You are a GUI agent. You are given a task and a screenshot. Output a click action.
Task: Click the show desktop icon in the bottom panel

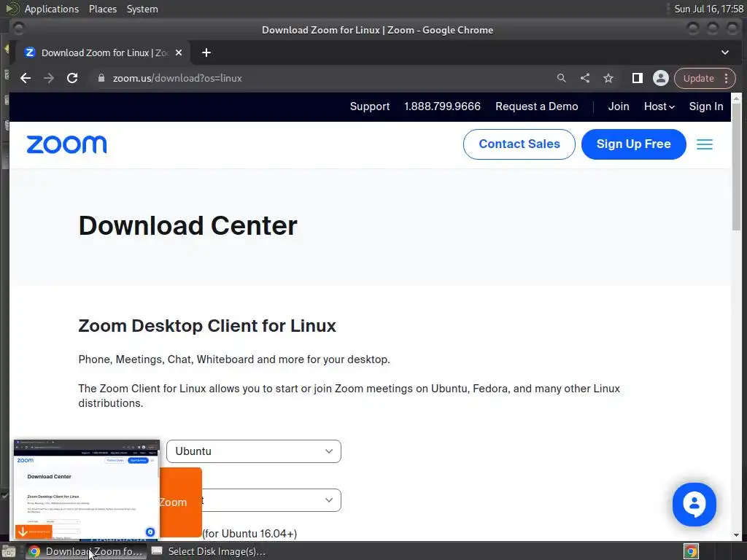pos(9,551)
